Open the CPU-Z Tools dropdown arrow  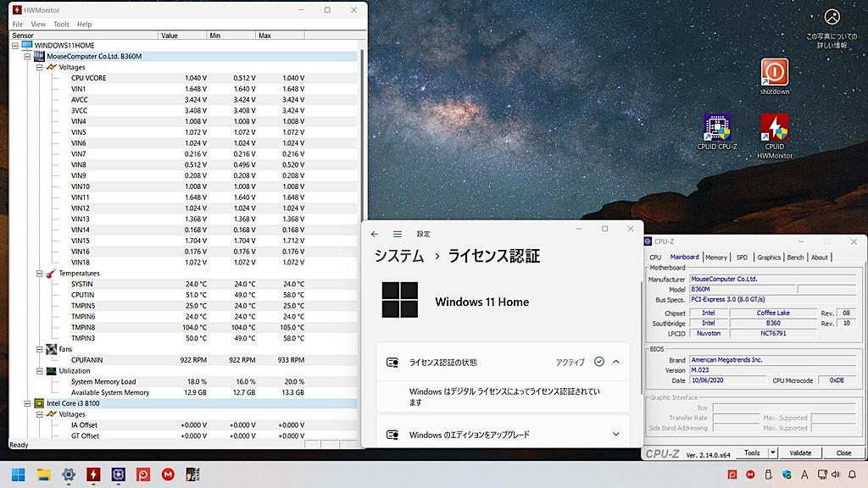pos(773,452)
